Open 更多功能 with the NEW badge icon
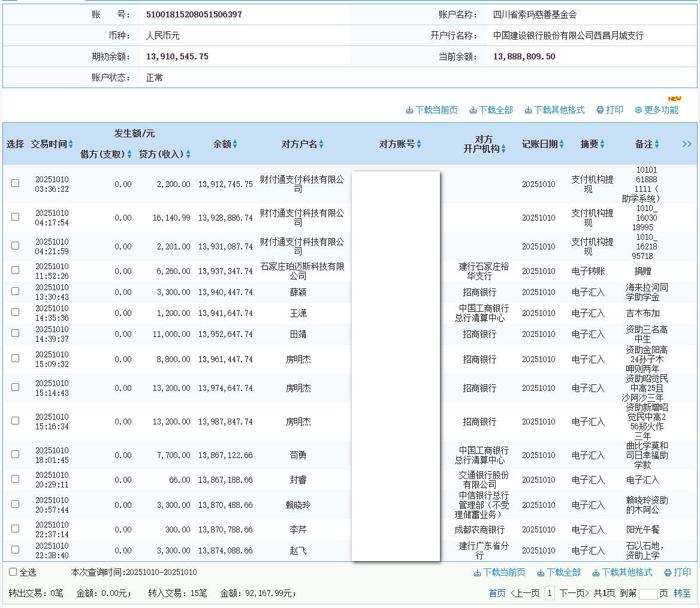This screenshot has height=608, width=700. pyautogui.click(x=638, y=110)
